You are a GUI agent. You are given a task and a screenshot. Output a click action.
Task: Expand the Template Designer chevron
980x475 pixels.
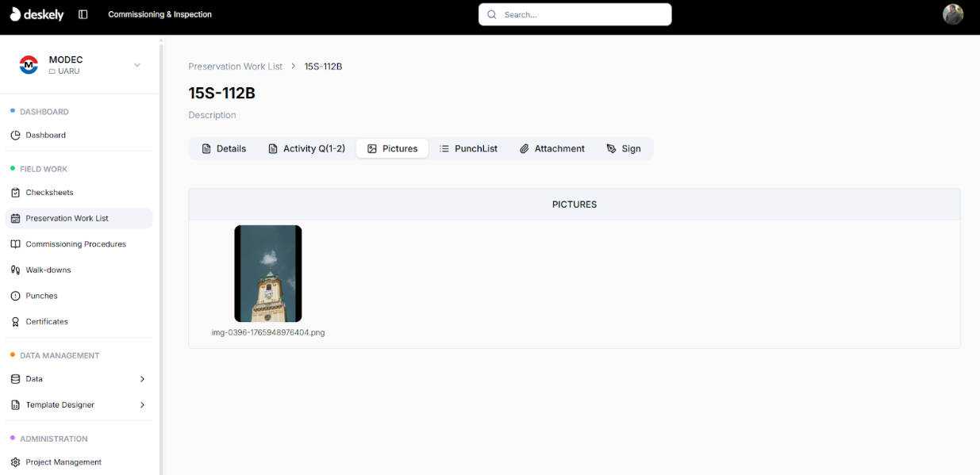click(x=142, y=405)
